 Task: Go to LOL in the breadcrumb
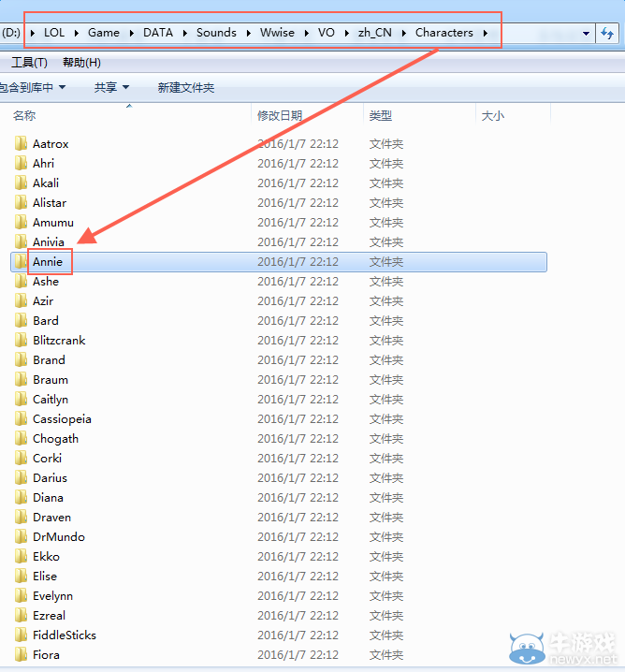coord(54,33)
